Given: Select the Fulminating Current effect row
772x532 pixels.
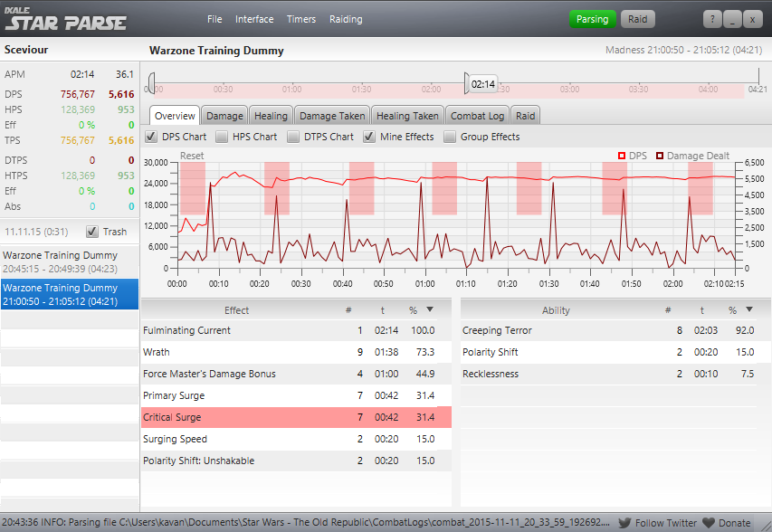Looking at the screenshot, I should pyautogui.click(x=296, y=330).
